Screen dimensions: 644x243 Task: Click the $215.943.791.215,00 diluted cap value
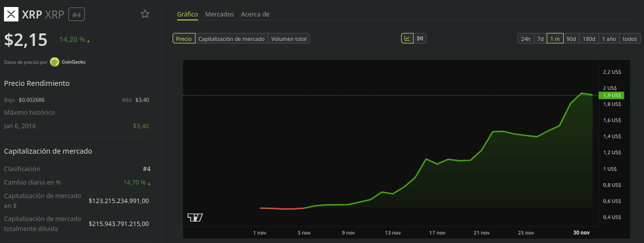pos(119,224)
